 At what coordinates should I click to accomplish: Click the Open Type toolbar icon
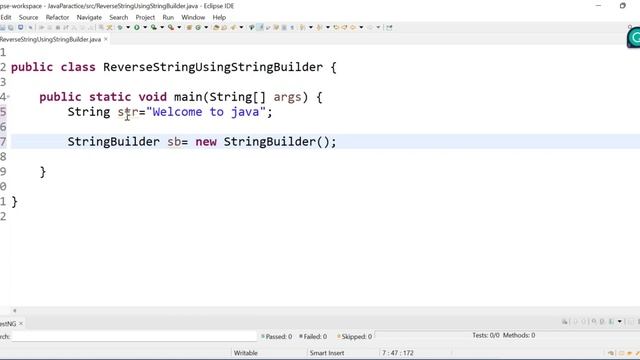click(x=216, y=27)
